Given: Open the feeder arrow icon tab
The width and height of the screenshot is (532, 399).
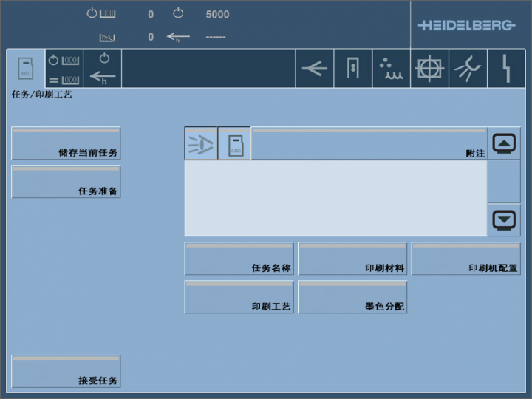Looking at the screenshot, I should 315,68.
